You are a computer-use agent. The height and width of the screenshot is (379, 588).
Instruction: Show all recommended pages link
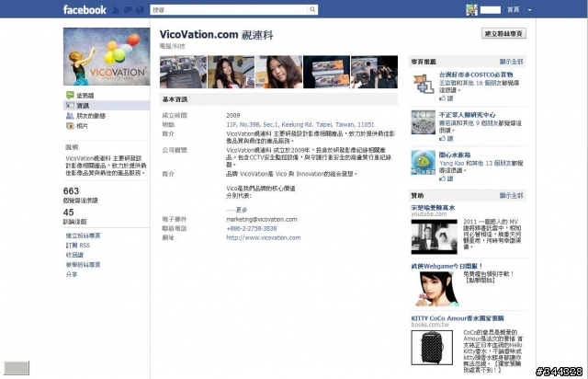tap(511, 62)
